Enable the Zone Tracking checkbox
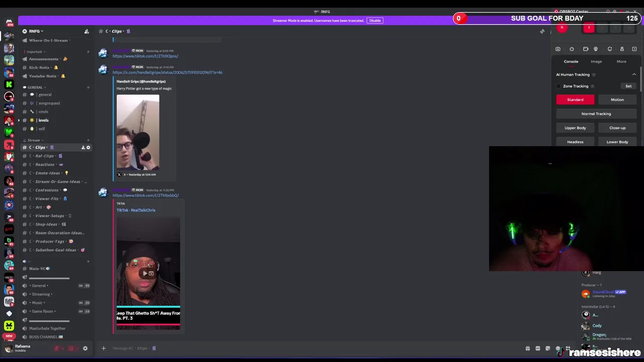 pyautogui.click(x=558, y=86)
